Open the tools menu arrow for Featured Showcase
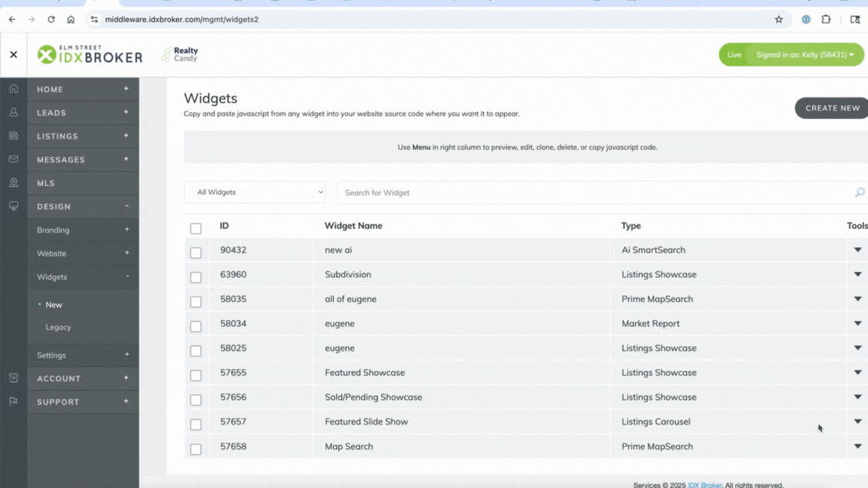868x488 pixels. tap(857, 372)
